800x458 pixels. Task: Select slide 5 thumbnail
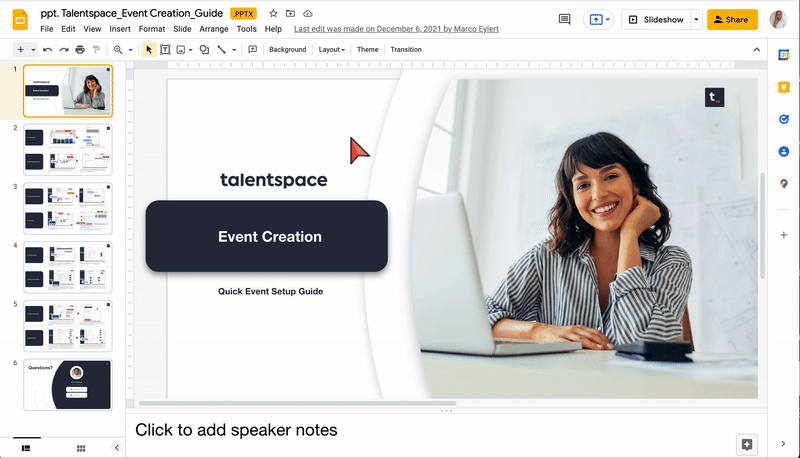point(68,326)
